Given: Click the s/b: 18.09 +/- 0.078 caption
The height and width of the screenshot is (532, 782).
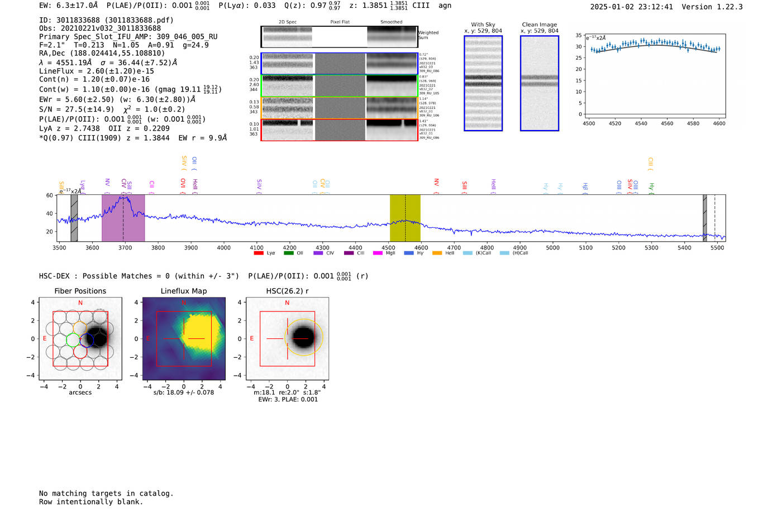Looking at the screenshot, I should [x=184, y=392].
